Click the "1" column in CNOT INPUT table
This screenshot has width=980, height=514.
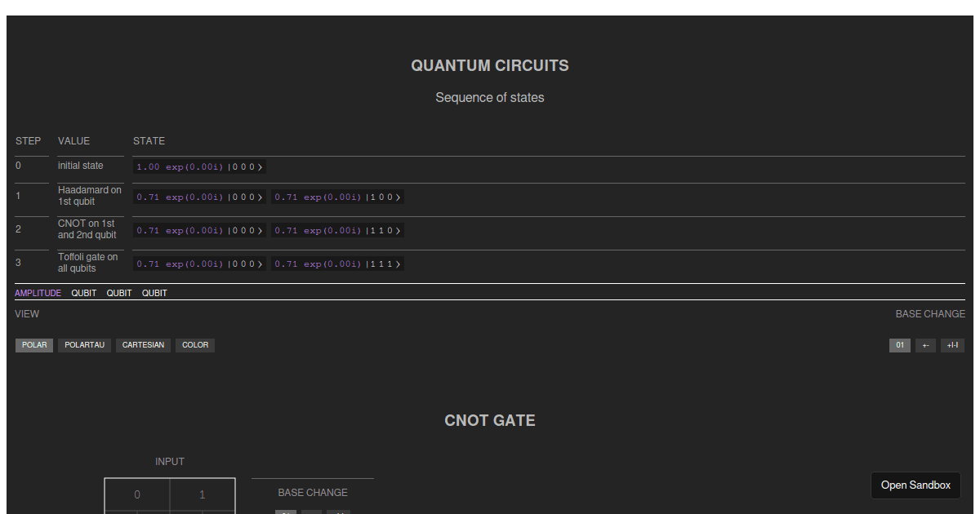(203, 494)
